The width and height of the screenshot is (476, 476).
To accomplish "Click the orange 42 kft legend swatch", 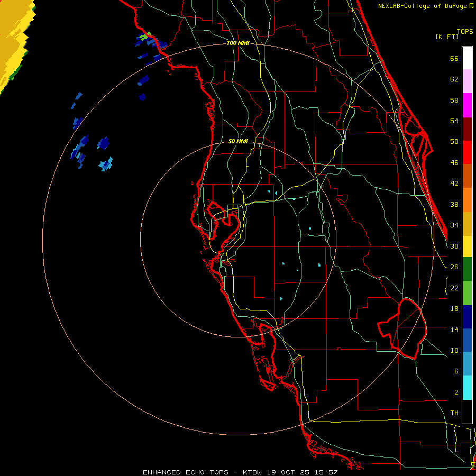I will tap(467, 200).
